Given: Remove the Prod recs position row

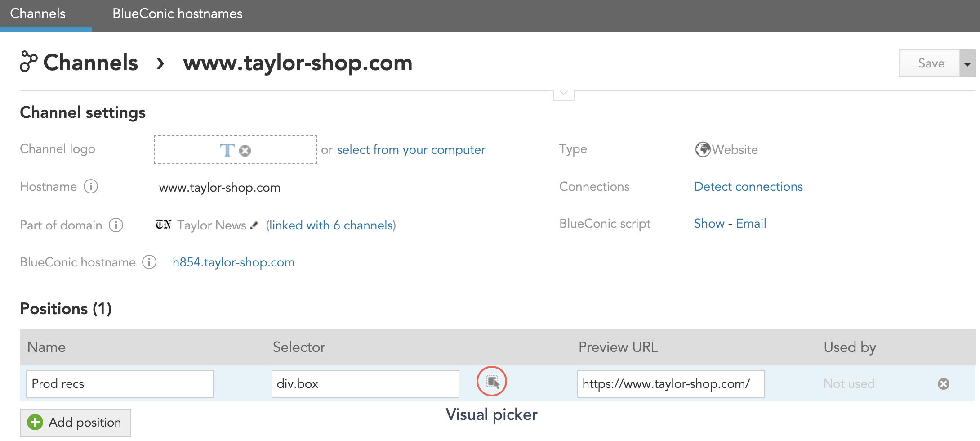Looking at the screenshot, I should click(944, 384).
